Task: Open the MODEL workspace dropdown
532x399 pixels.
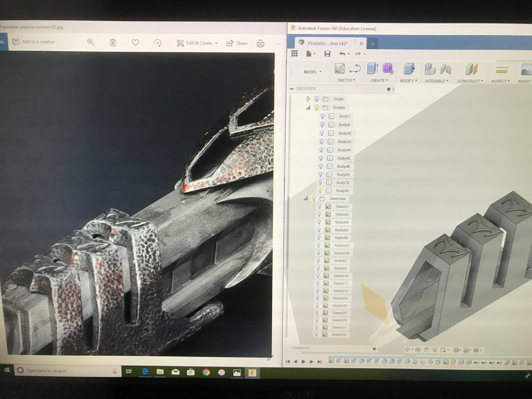Action: pos(312,72)
